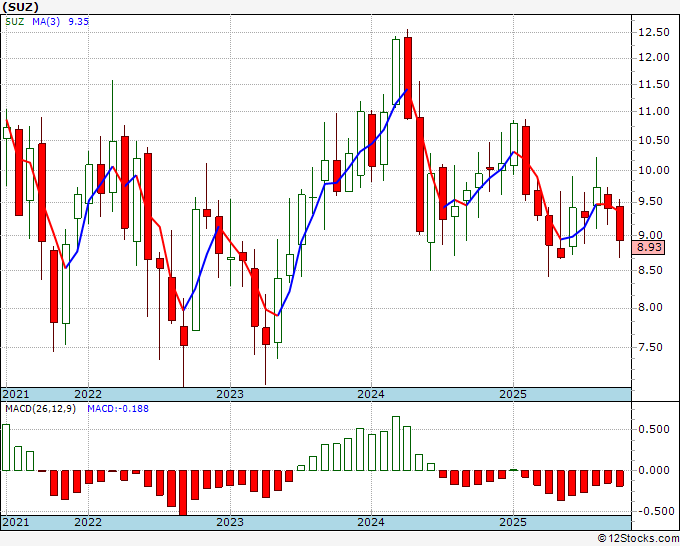Click 2023 on the MACD timeline
Screen dimensions: 680x546
click(230, 522)
